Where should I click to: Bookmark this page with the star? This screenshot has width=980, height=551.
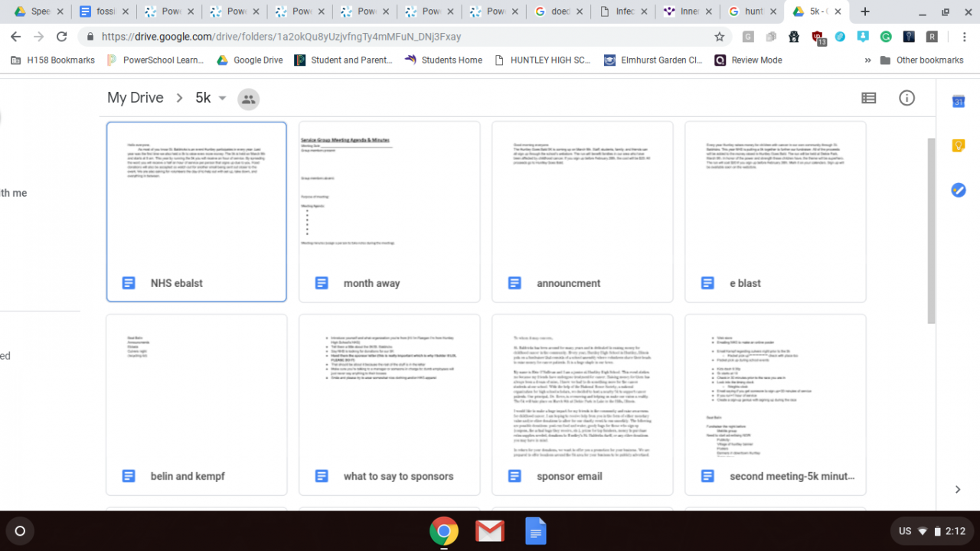pyautogui.click(x=719, y=37)
